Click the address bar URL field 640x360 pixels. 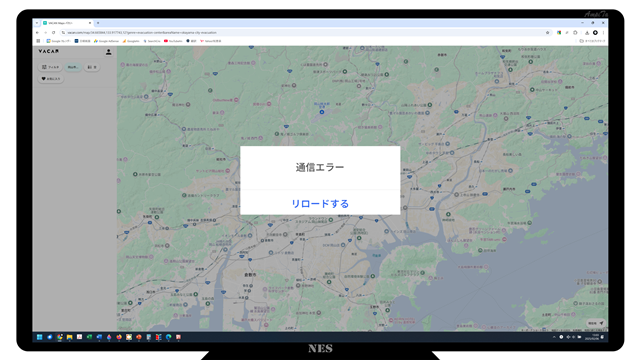click(x=302, y=33)
